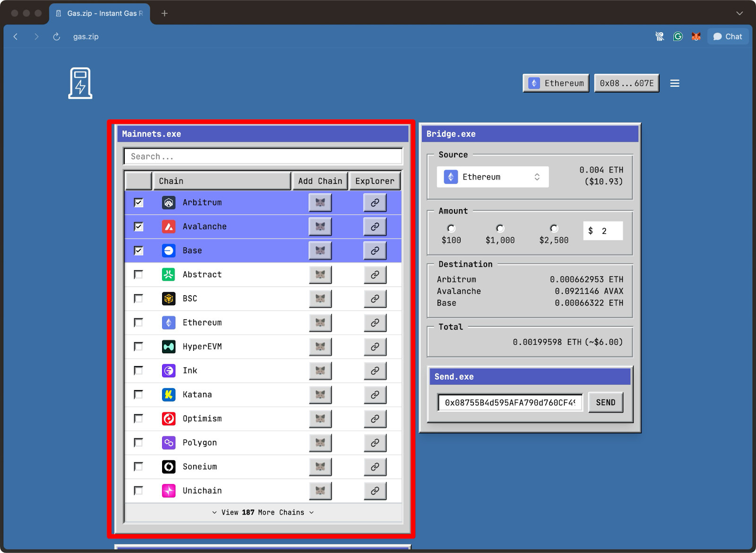The height and width of the screenshot is (553, 756).
Task: Add Arbitrum chain via MetaMask fox icon
Action: (x=320, y=203)
